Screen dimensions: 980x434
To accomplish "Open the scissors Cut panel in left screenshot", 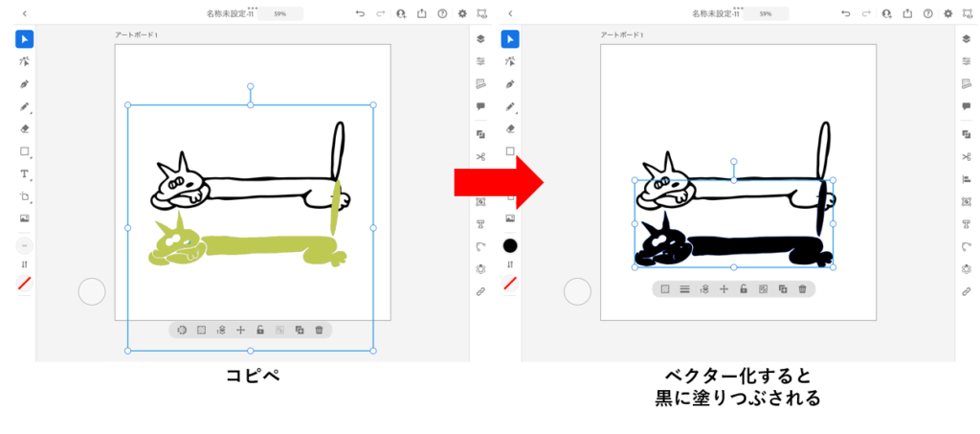I will (480, 156).
